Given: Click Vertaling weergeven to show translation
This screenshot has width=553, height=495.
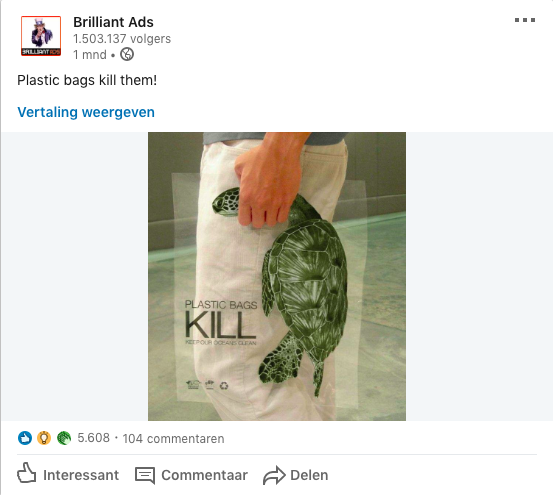Looking at the screenshot, I should (86, 112).
